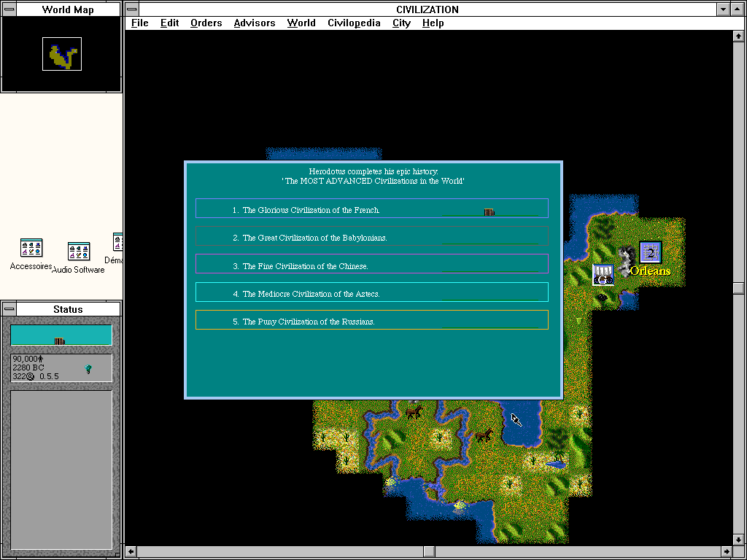Click the Orleans city name label
This screenshot has height=560, width=747.
pyautogui.click(x=650, y=271)
